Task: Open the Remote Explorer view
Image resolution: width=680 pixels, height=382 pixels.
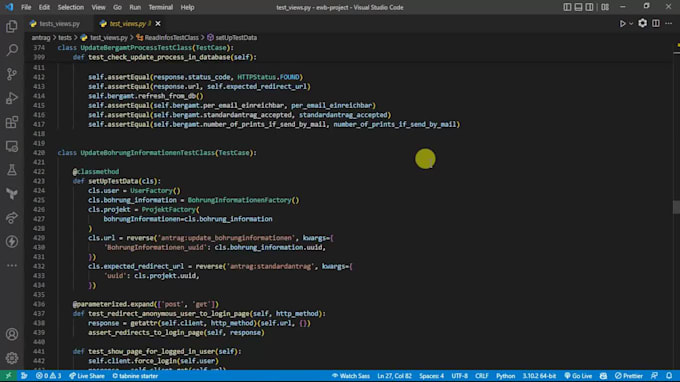Action: point(12,146)
